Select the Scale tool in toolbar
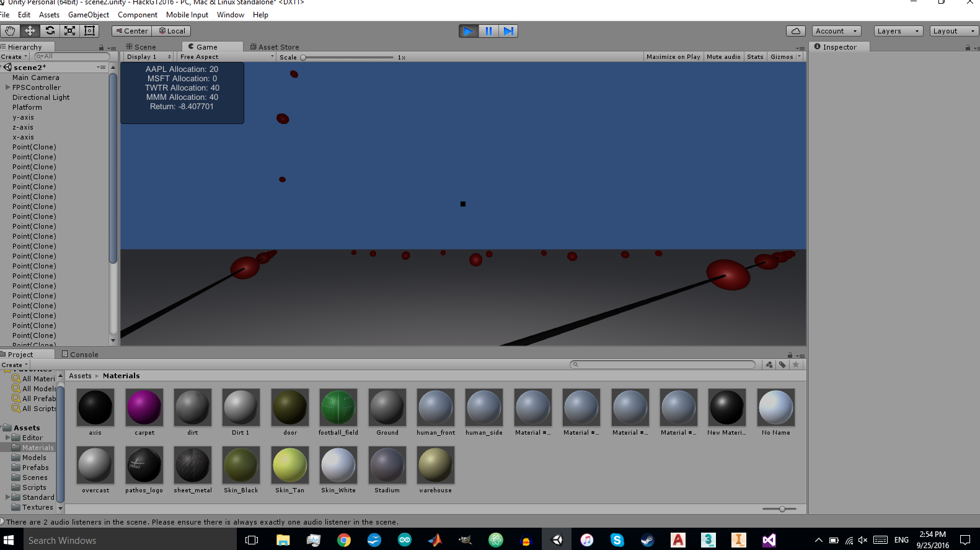This screenshot has height=550, width=980. 70,31
